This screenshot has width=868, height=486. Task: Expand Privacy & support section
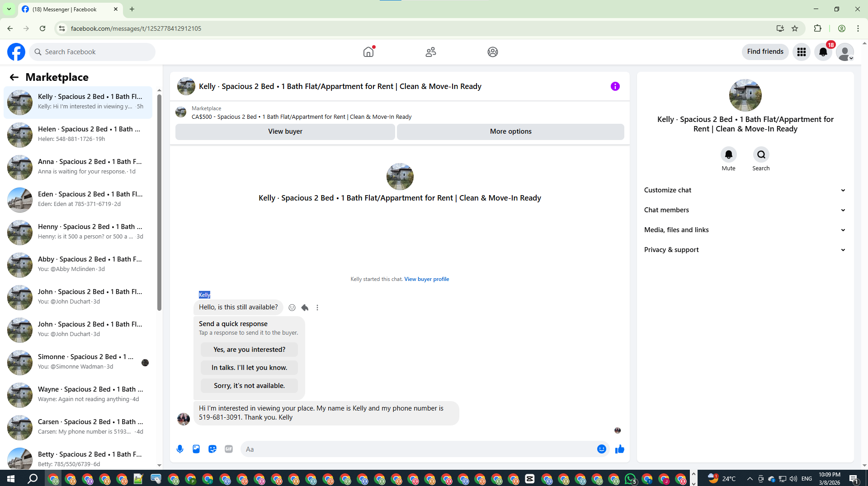(x=745, y=250)
